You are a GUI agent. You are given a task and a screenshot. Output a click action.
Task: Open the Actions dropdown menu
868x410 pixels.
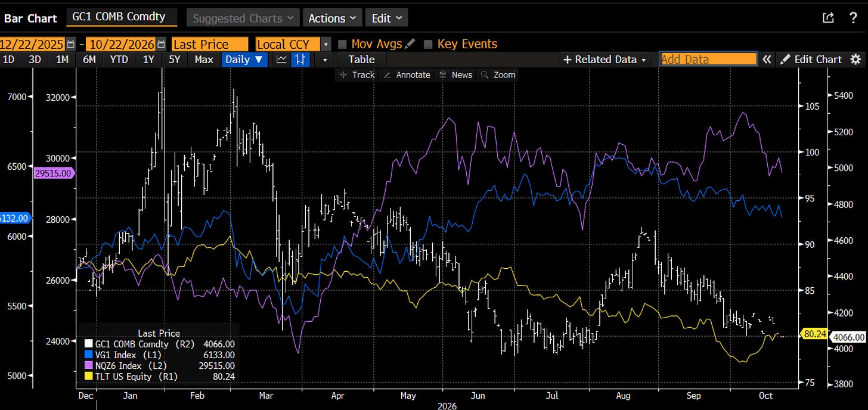point(332,18)
